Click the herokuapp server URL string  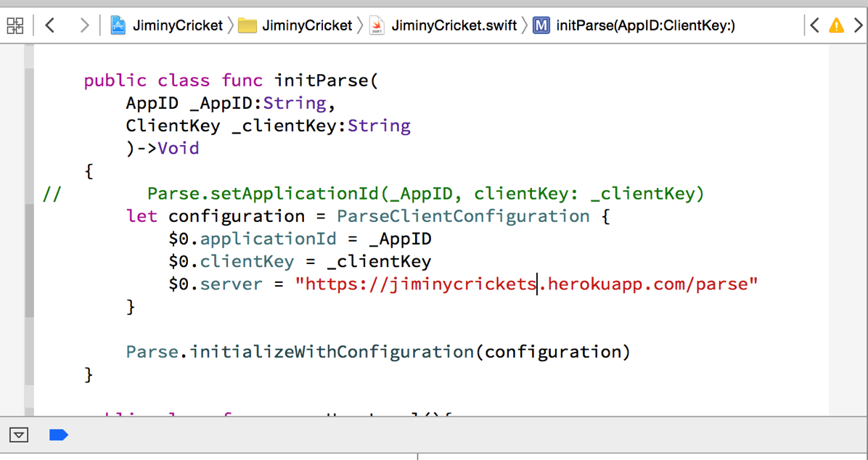526,284
